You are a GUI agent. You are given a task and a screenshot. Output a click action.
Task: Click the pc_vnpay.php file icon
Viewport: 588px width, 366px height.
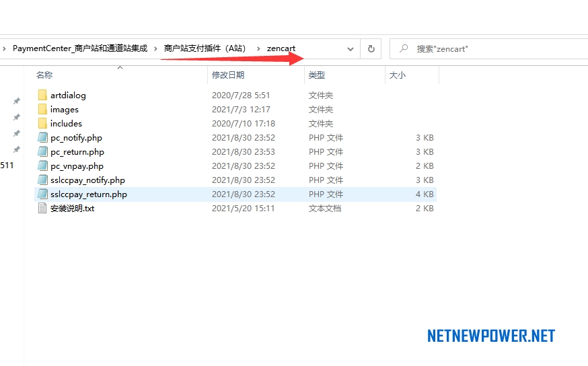[43, 166]
